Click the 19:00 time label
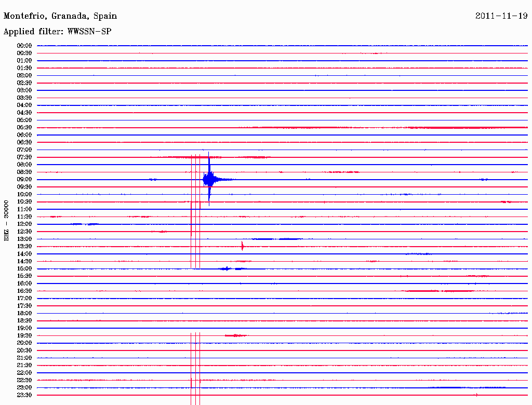Viewport: 532px width, 405px height. pyautogui.click(x=24, y=328)
